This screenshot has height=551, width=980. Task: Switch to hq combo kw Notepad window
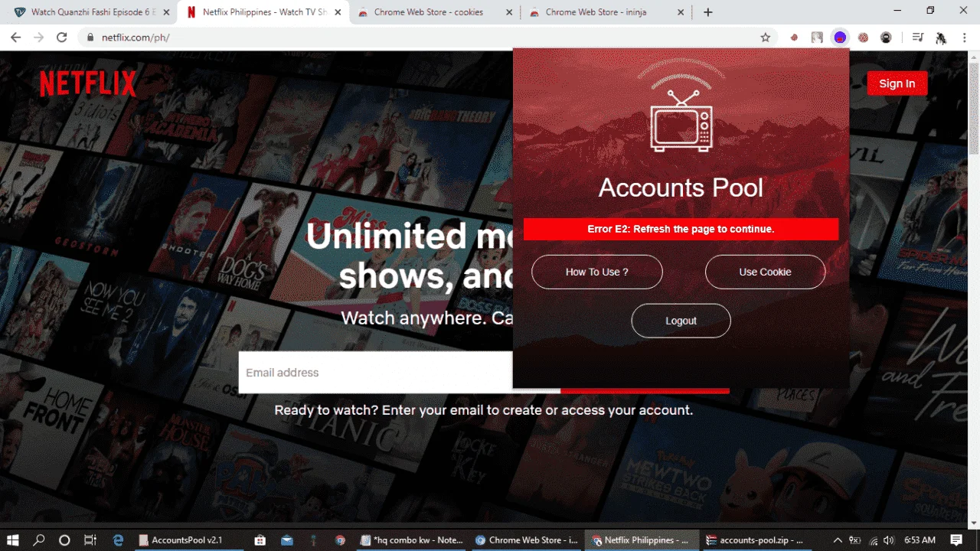click(412, 540)
